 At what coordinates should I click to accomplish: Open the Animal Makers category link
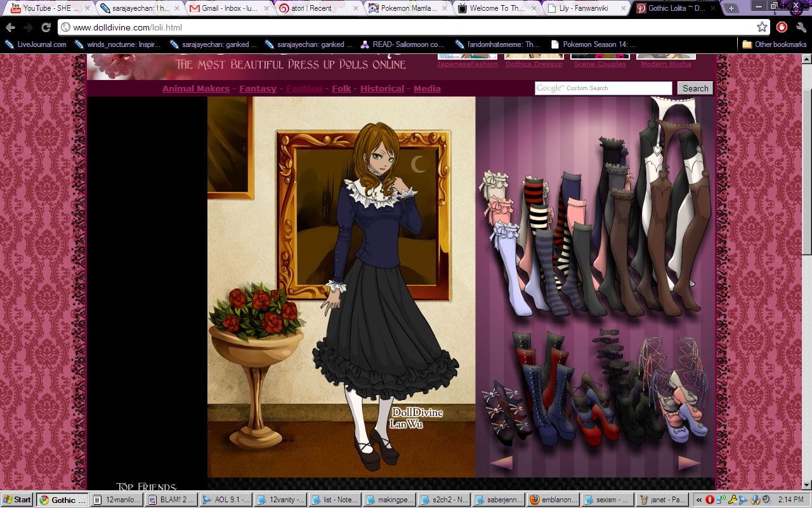[x=195, y=89]
